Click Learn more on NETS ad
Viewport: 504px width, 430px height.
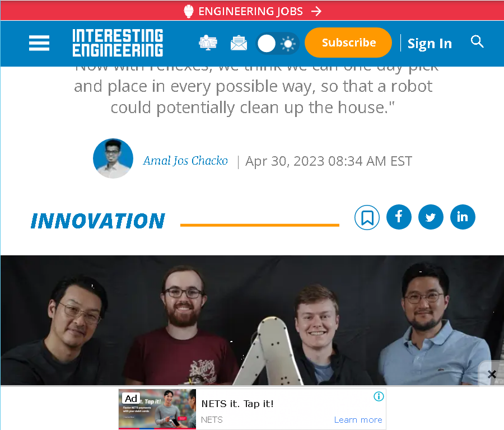(x=358, y=420)
